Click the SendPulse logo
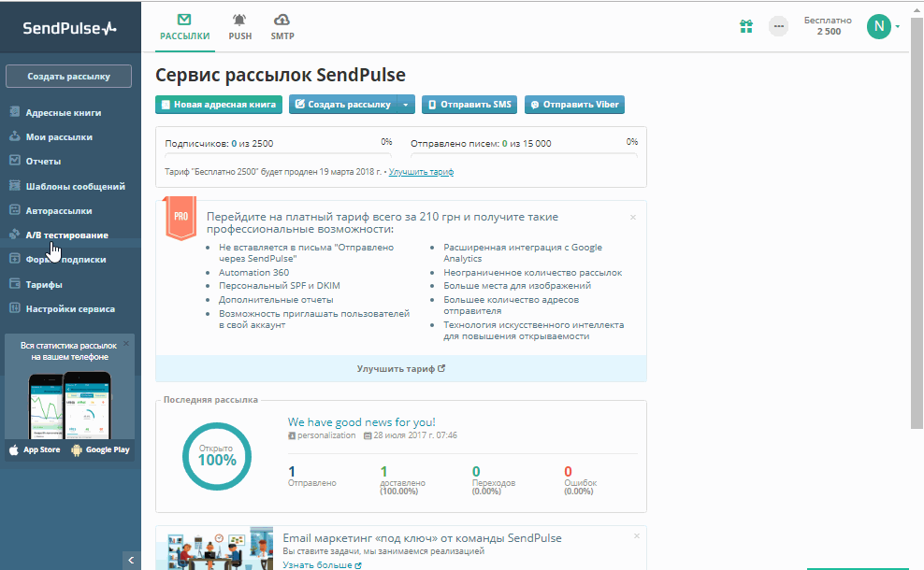Viewport: 924px width, 570px height. (69, 28)
